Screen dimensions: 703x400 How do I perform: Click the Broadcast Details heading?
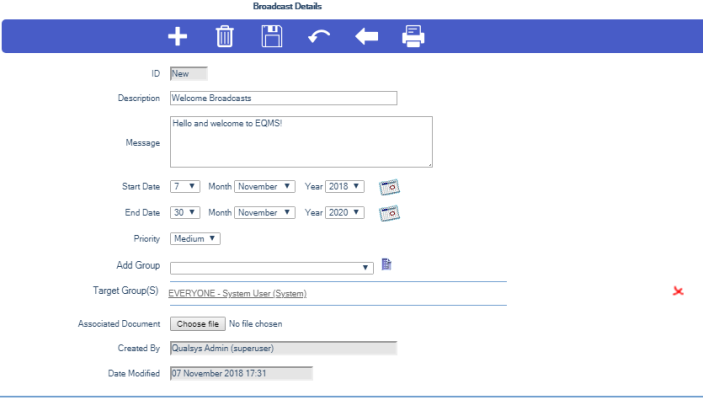click(x=287, y=6)
